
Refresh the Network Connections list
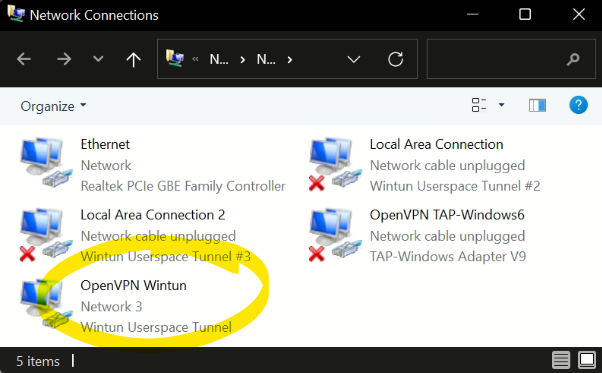coord(395,59)
